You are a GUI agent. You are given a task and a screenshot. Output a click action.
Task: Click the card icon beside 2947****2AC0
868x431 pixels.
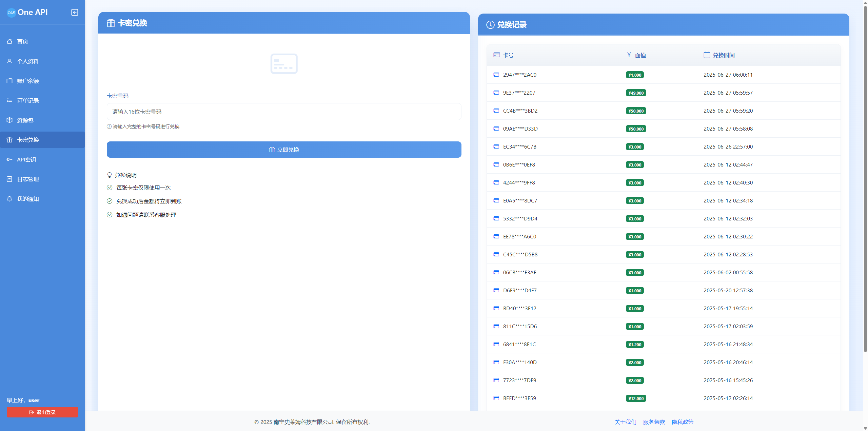[x=496, y=75]
